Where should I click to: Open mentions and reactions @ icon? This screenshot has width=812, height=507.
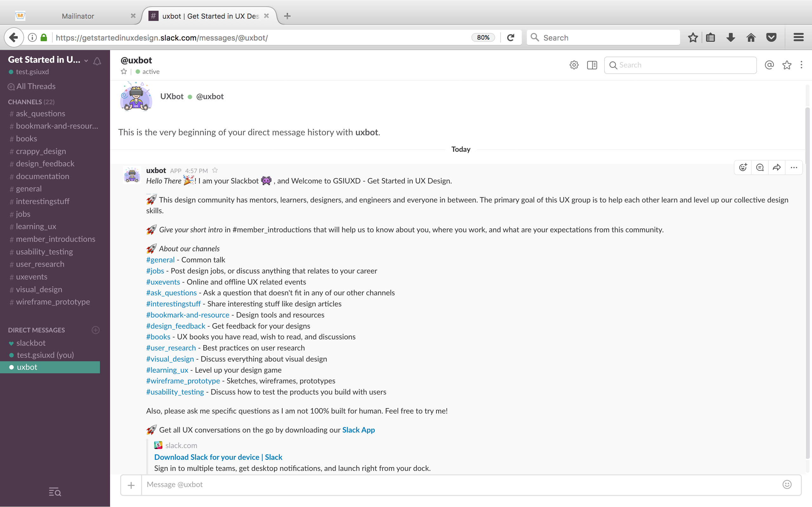click(x=769, y=65)
